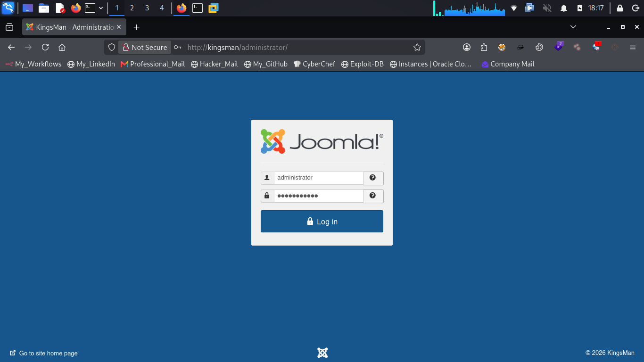The height and width of the screenshot is (362, 644).
Task: Open saved logins key icon
Action: pos(178,47)
